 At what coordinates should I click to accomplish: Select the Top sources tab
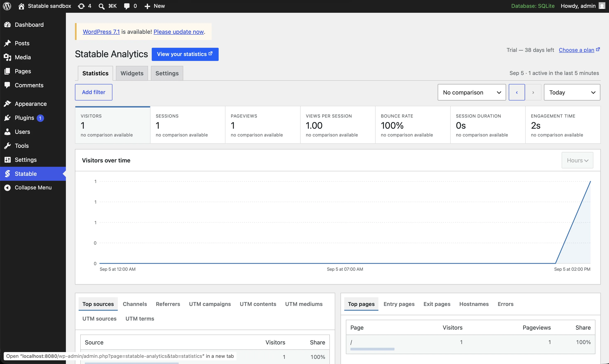98,304
